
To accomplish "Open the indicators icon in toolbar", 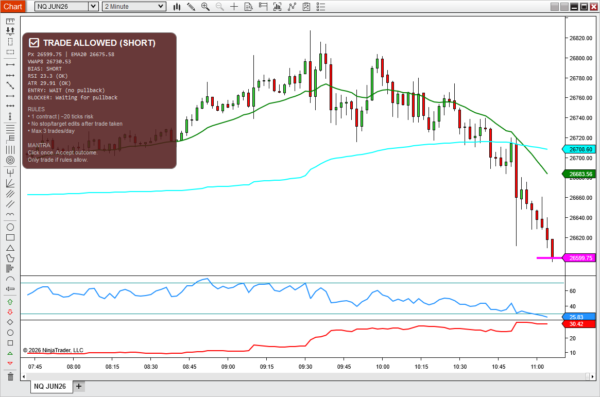I will coord(277,7).
